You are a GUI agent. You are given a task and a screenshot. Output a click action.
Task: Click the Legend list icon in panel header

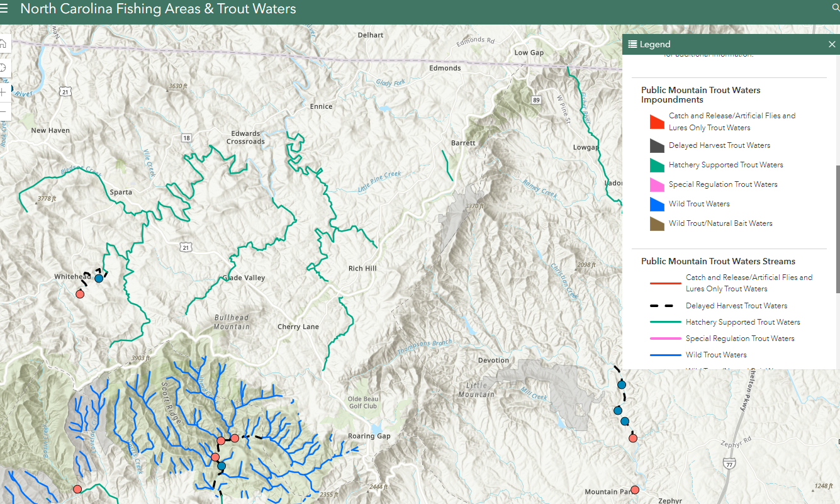coord(632,44)
